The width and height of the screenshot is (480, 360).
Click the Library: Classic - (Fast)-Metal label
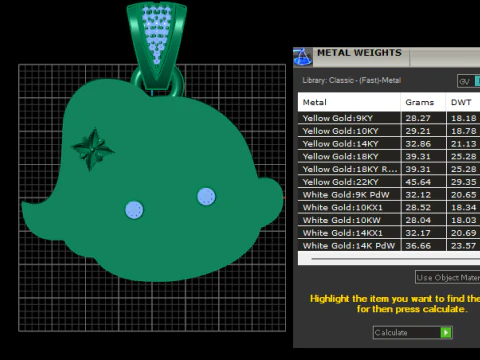352,80
